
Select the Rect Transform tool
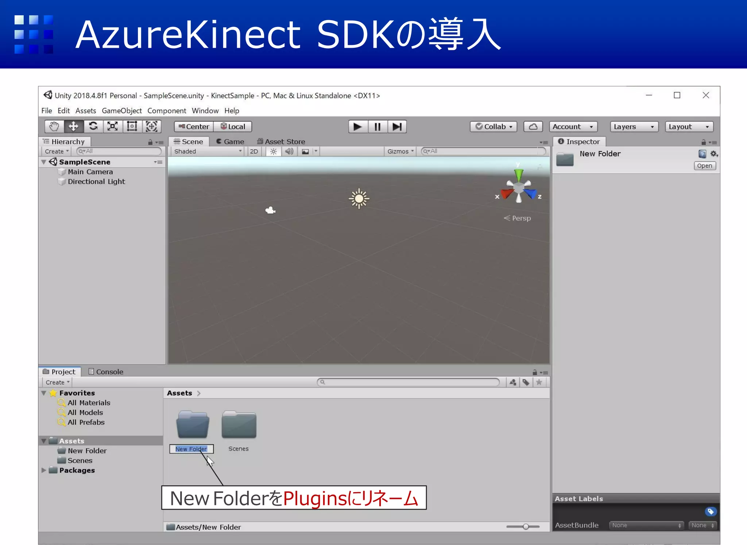click(x=132, y=127)
